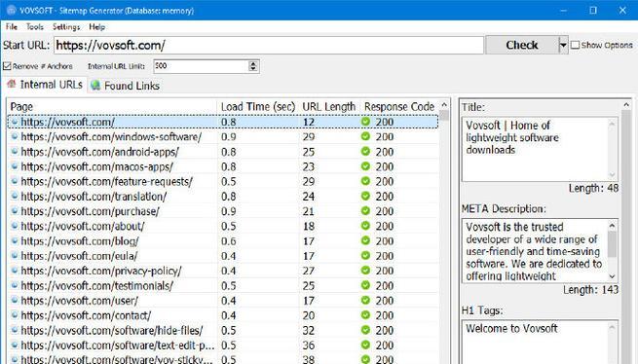The width and height of the screenshot is (638, 364).
Task: Toggle the Remove # Anchors checkbox
Action: pyautogui.click(x=7, y=66)
